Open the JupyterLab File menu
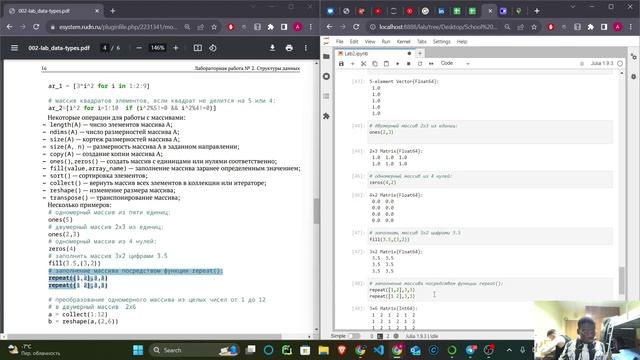The width and height of the screenshot is (640, 360). tap(340, 42)
